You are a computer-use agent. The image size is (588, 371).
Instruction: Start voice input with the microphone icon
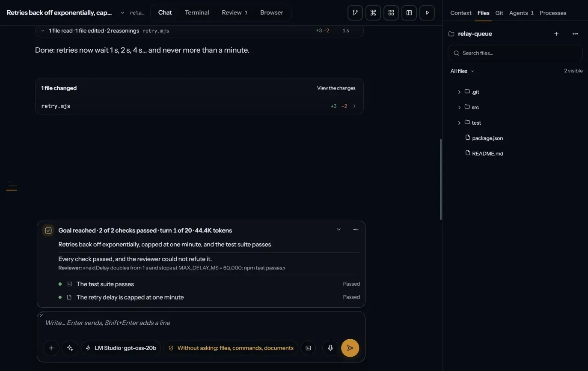[330, 348]
